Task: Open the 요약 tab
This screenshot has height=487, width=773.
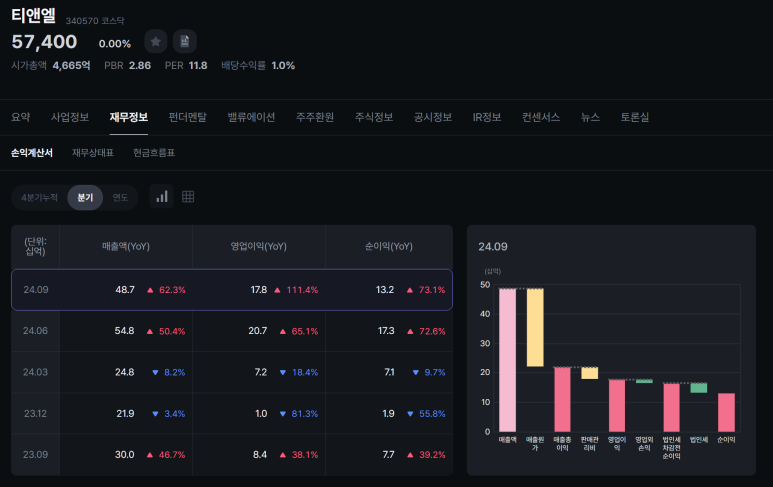Action: [x=21, y=117]
